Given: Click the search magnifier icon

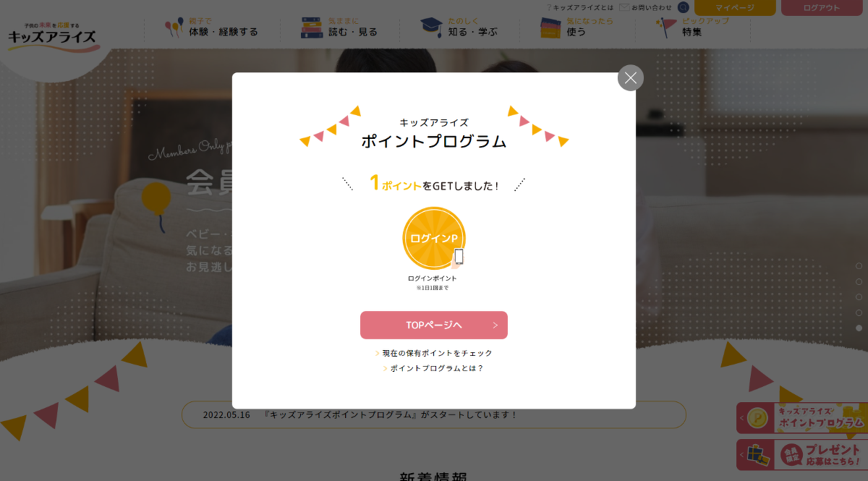Looking at the screenshot, I should tap(684, 7).
